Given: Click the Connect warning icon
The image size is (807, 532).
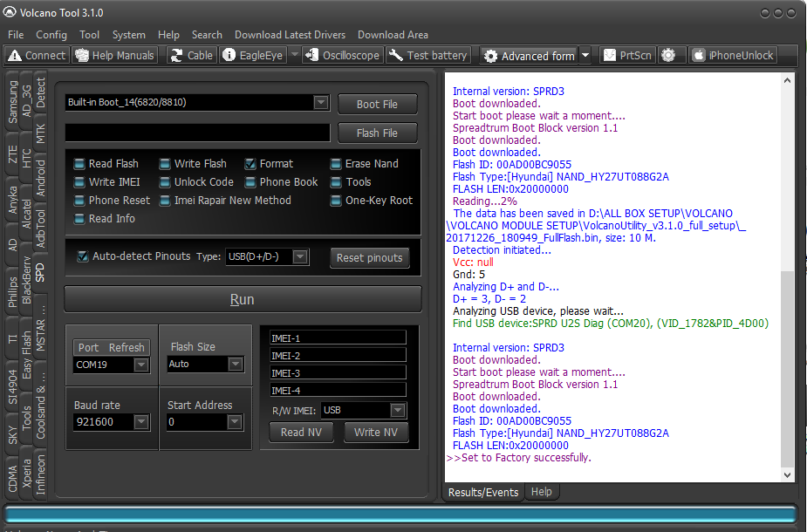Looking at the screenshot, I should (15, 56).
